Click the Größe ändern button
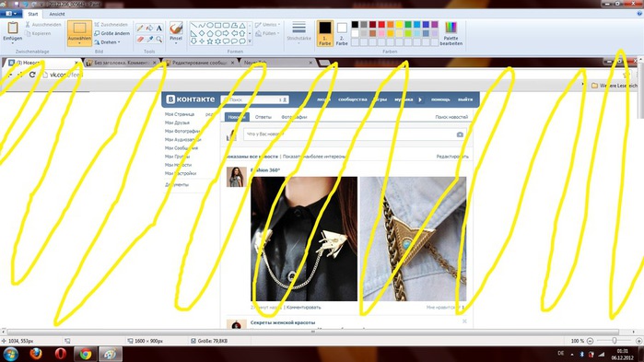This screenshot has height=362, width=644. coord(112,33)
